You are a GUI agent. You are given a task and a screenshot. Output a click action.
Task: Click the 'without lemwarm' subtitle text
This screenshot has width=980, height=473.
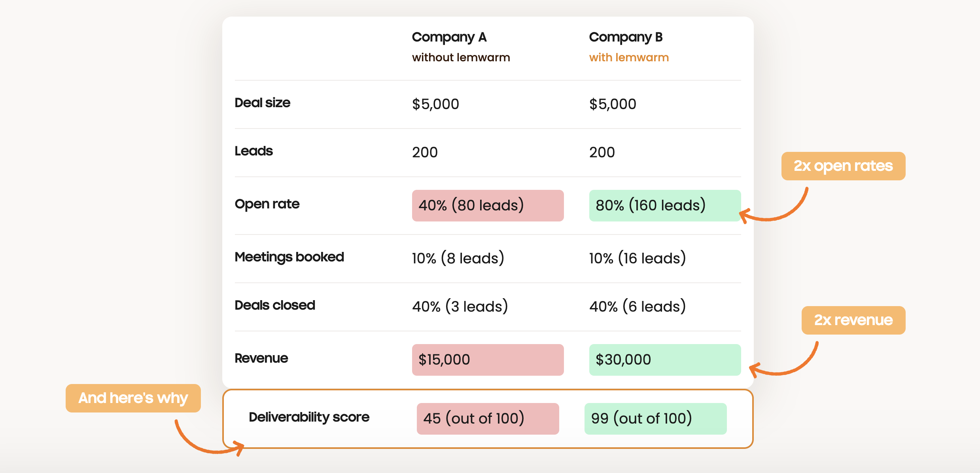[x=461, y=58]
